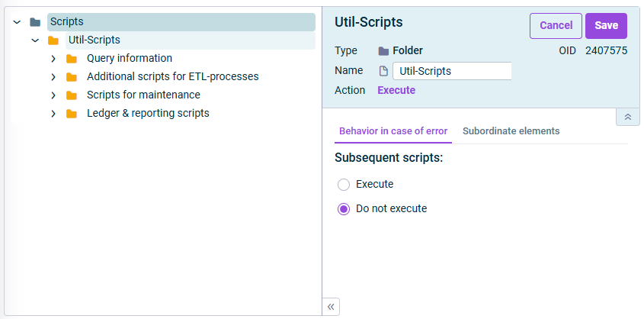644x319 pixels.
Task: Click the Folder type icon in details
Action: click(383, 51)
